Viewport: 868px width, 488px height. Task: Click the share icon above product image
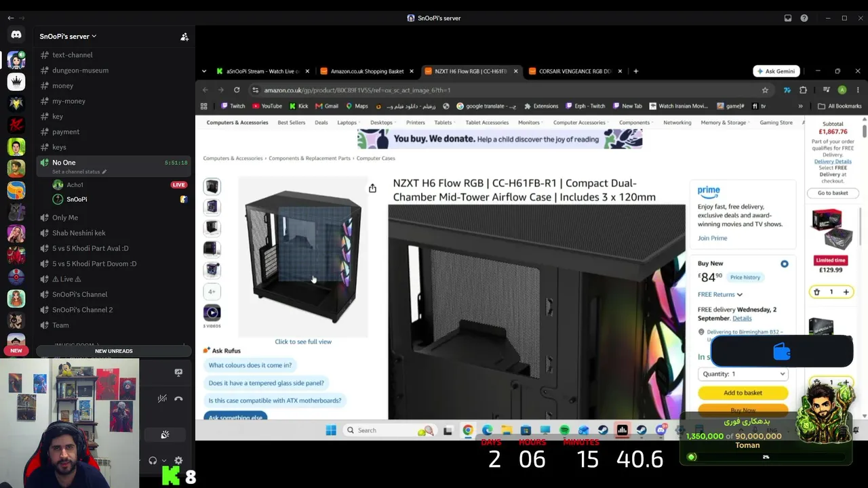point(372,188)
